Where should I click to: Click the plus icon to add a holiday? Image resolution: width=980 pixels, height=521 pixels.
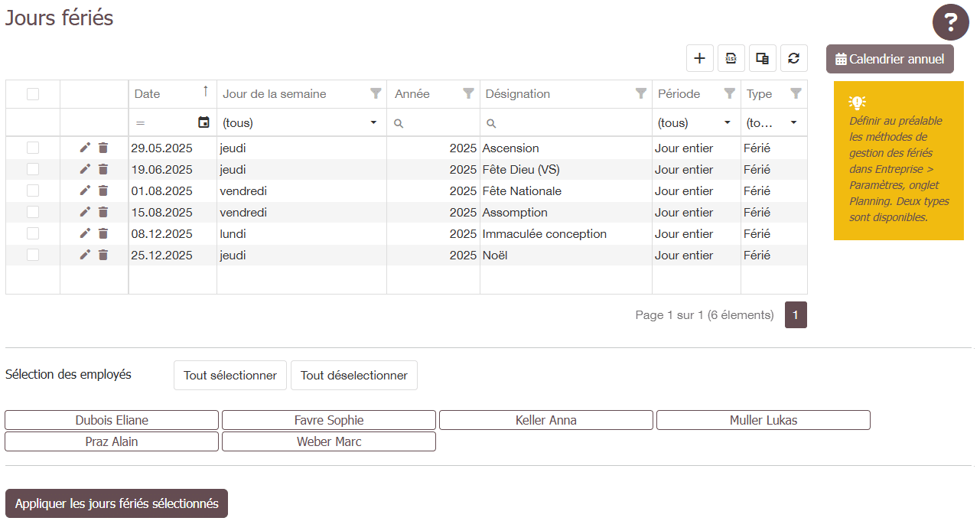[x=699, y=58]
